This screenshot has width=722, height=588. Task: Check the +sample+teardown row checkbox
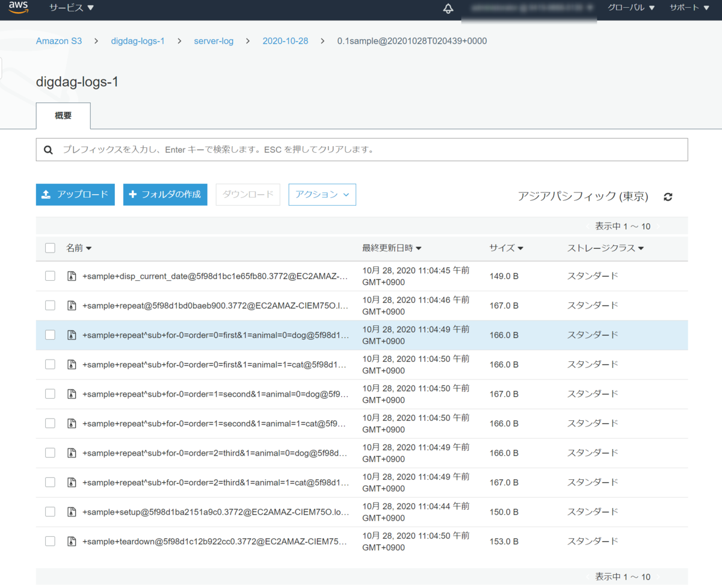(50, 541)
